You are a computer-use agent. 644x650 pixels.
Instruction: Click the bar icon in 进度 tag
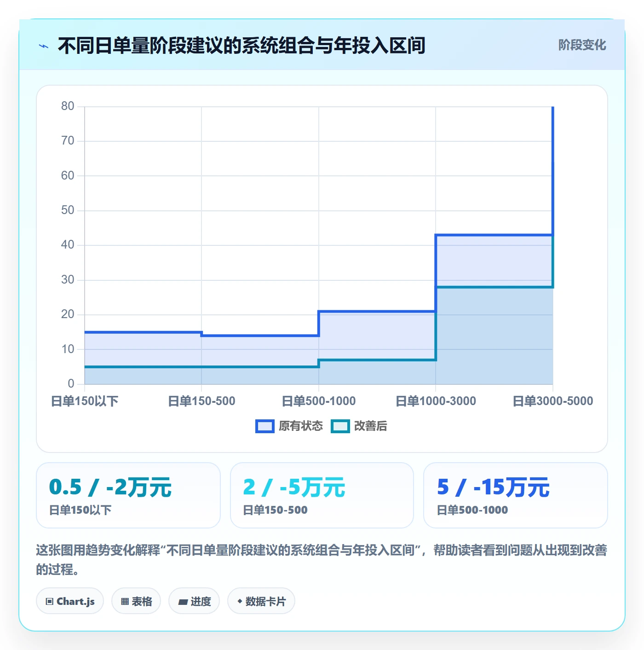183,602
